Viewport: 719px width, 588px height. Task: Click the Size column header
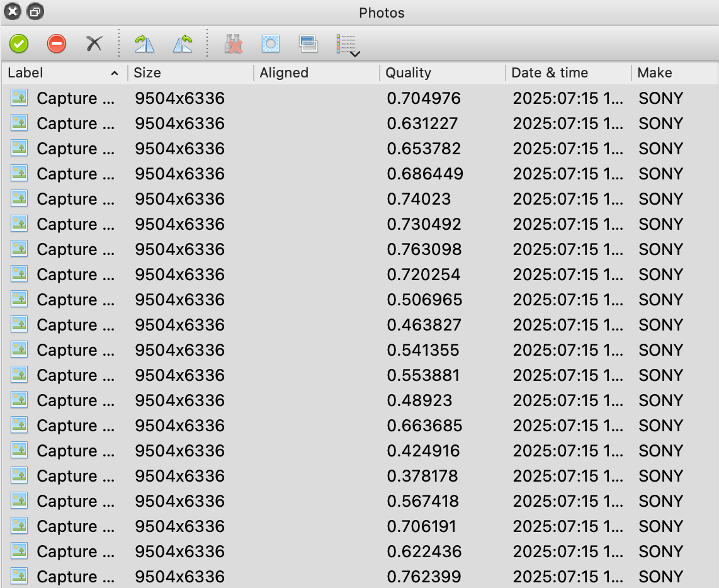[189, 73]
